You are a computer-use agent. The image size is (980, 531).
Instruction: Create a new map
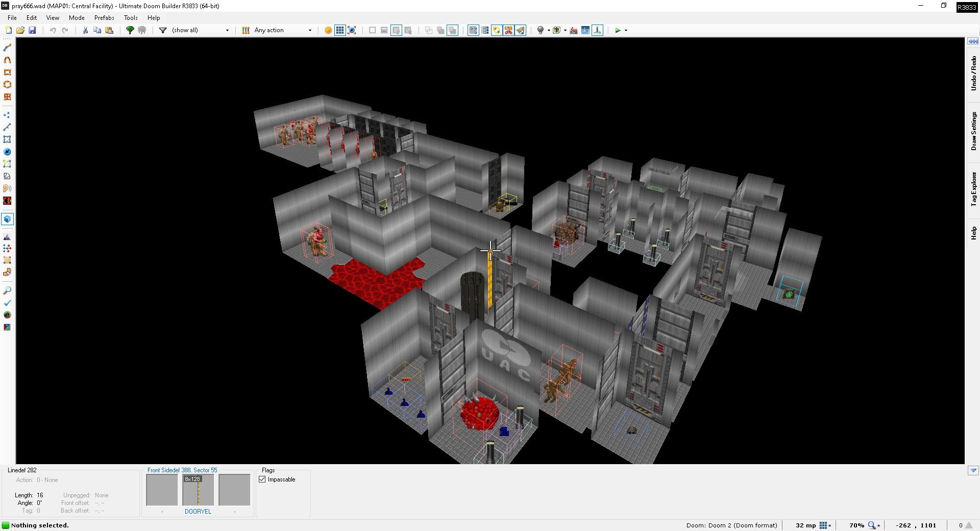coord(8,30)
